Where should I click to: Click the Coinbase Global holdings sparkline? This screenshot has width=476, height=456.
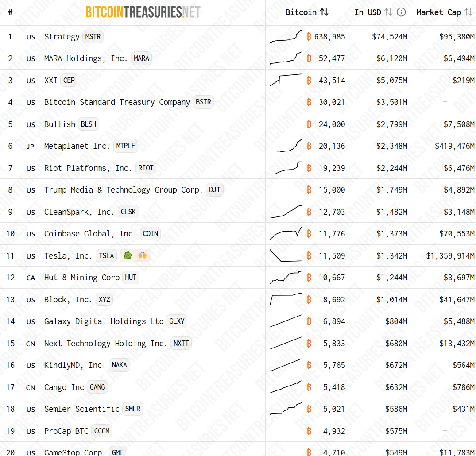(286, 233)
